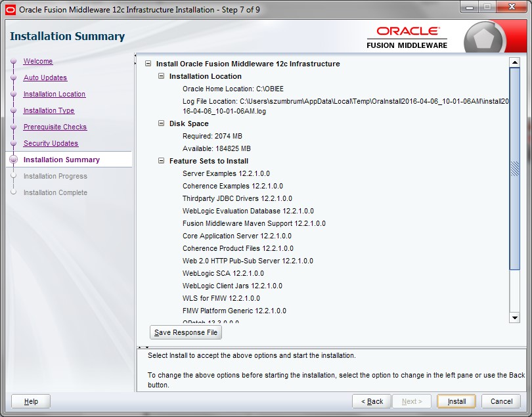Collapse the Feature Sets to Install section
This screenshot has height=417, width=532.
(x=162, y=161)
